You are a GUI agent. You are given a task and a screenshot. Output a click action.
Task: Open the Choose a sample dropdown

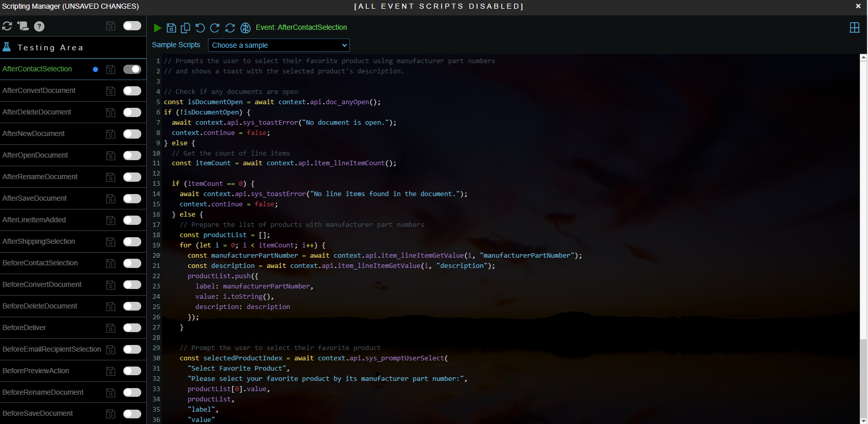[x=279, y=45]
